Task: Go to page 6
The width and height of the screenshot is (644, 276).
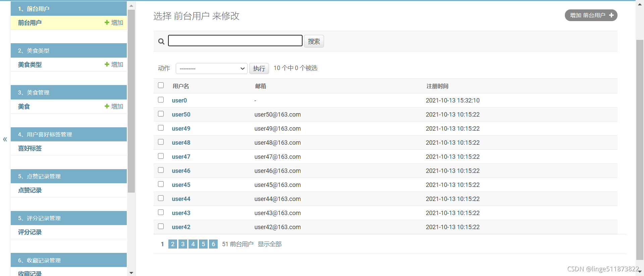Action: pyautogui.click(x=213, y=244)
